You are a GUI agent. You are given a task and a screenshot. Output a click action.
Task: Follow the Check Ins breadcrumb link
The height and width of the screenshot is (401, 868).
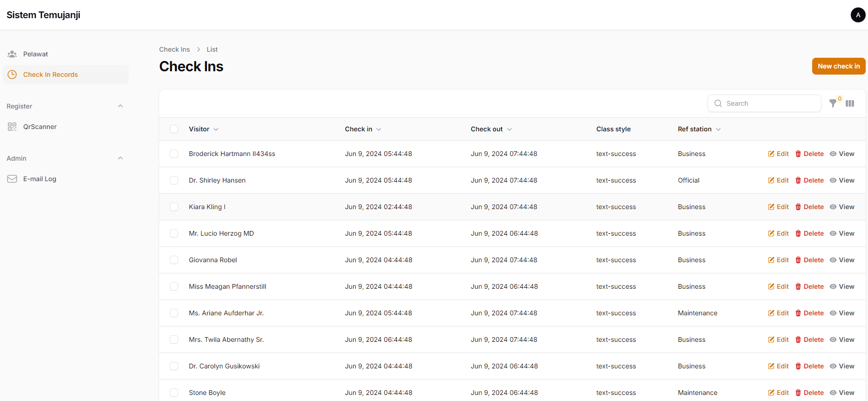[x=174, y=49]
